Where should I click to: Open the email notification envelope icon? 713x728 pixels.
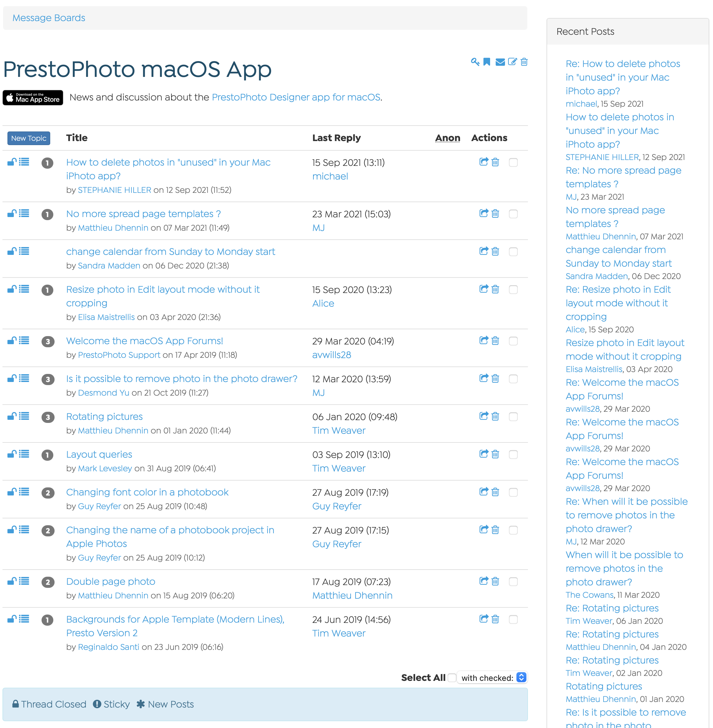[500, 62]
